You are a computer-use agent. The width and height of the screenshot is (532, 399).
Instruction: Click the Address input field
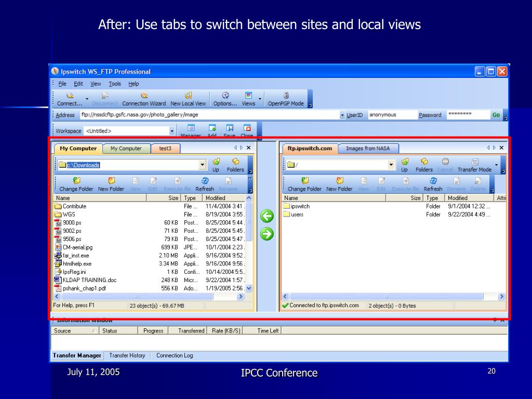210,115
